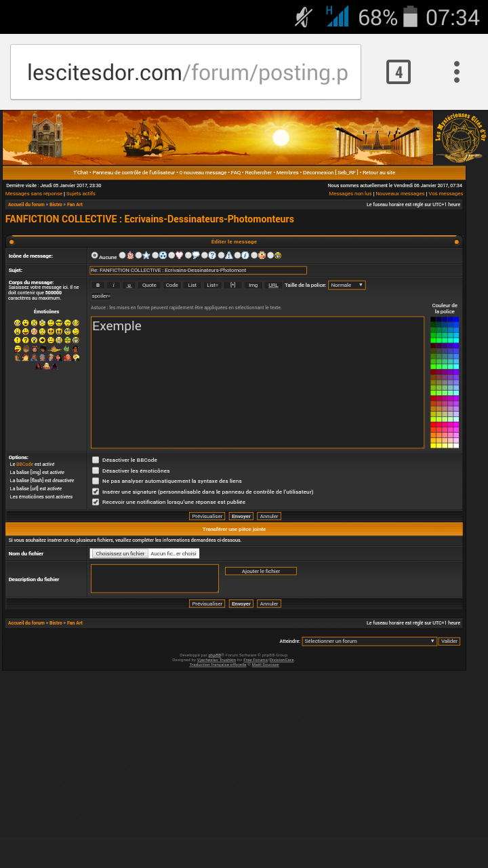488x868 pixels.
Task: Check 'Désactiver le BBCode' option
Action: (96, 460)
